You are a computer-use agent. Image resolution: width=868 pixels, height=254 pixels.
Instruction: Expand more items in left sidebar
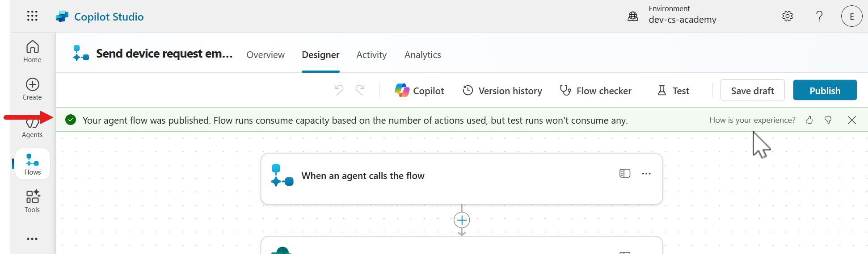(x=32, y=239)
